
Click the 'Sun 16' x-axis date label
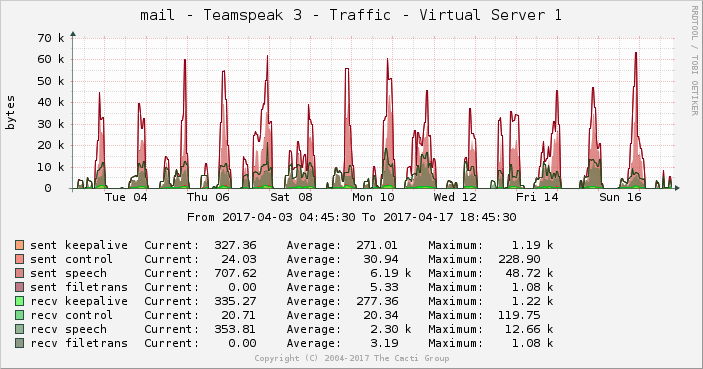621,197
